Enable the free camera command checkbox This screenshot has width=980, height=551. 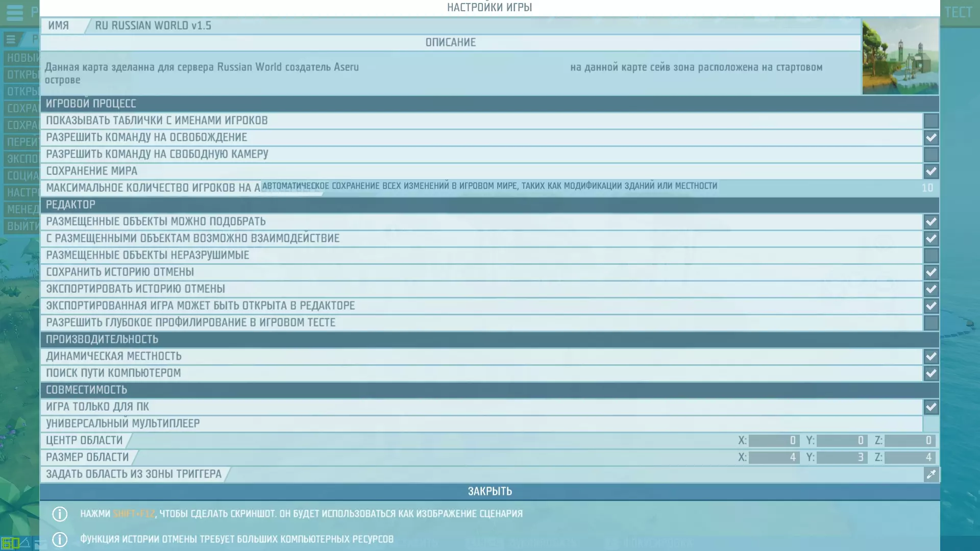931,155
